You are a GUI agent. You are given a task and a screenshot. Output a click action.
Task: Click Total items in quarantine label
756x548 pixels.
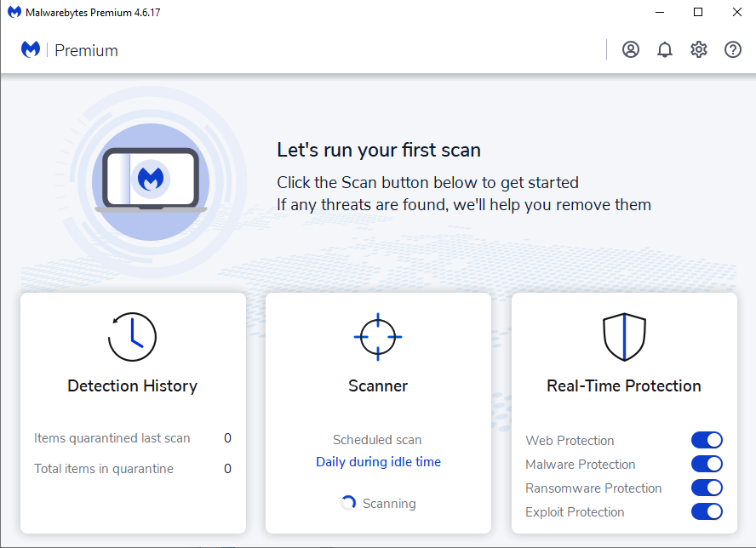pos(104,469)
